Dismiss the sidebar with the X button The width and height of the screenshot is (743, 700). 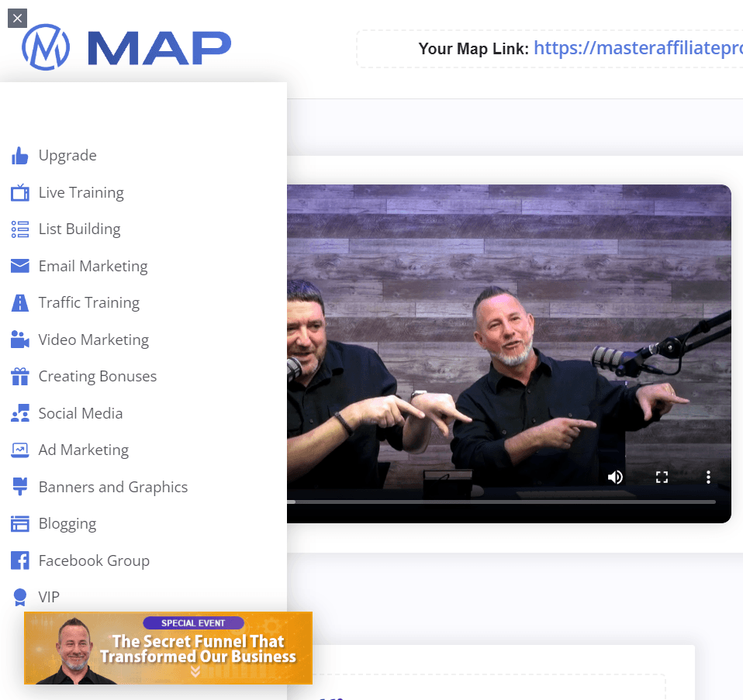point(17,18)
